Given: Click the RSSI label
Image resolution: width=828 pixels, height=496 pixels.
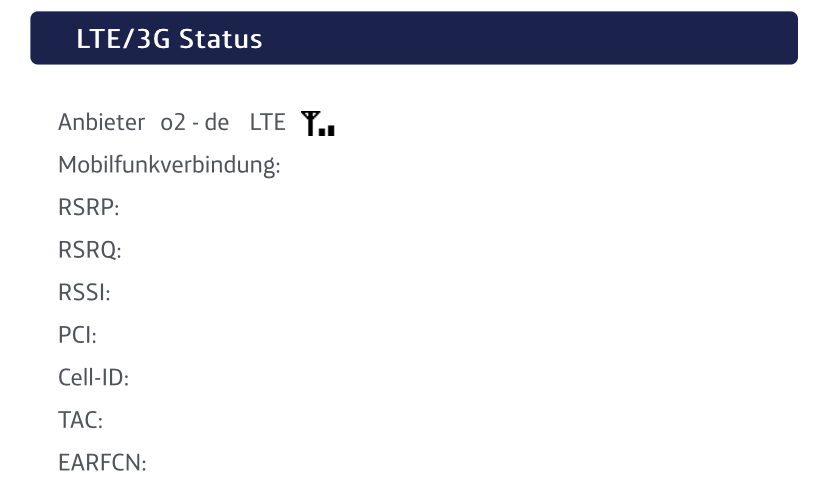Looking at the screenshot, I should click(x=84, y=293).
